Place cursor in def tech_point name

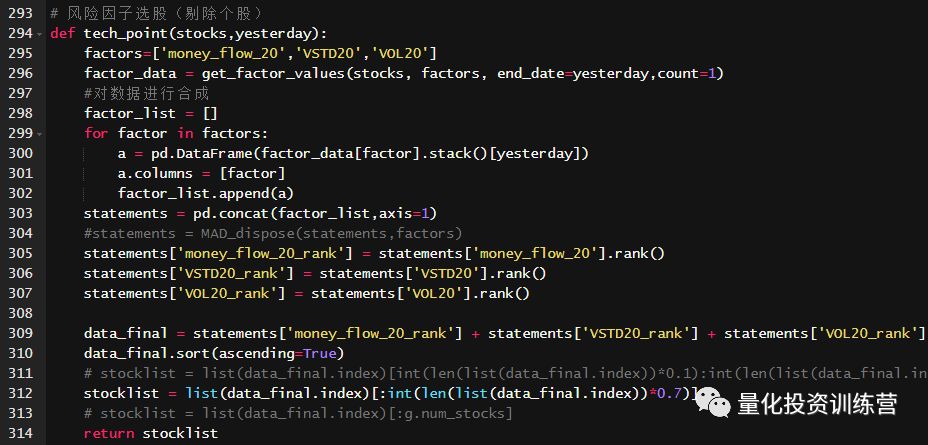point(121,33)
